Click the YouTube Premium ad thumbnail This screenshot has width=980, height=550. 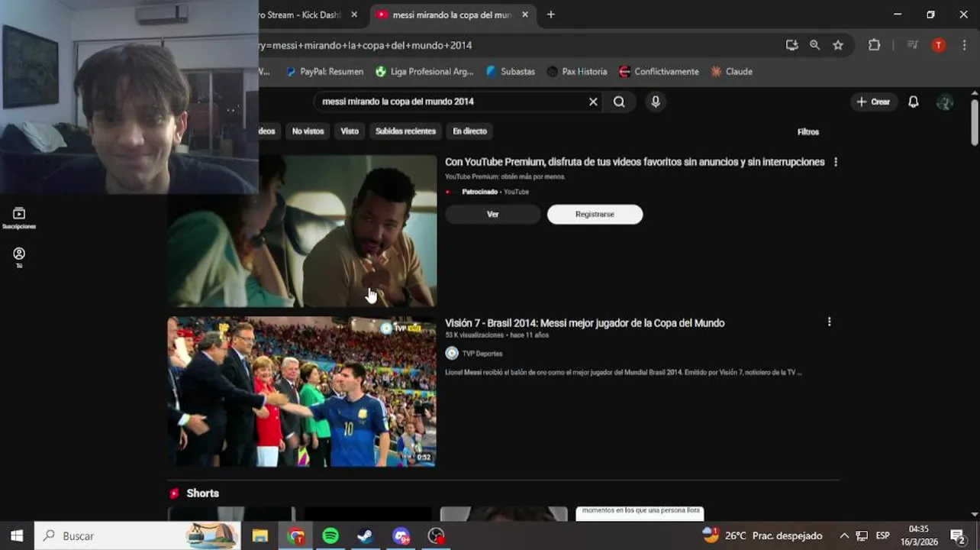pos(302,231)
